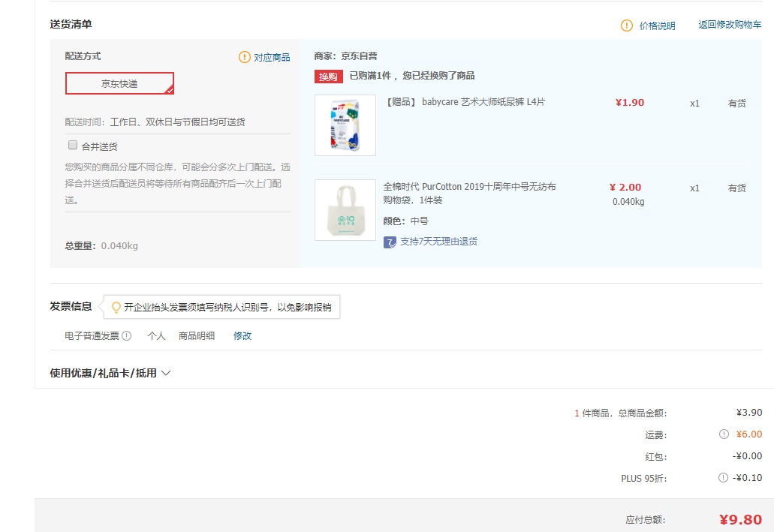Click the 1 件商品 total count label

point(621,413)
